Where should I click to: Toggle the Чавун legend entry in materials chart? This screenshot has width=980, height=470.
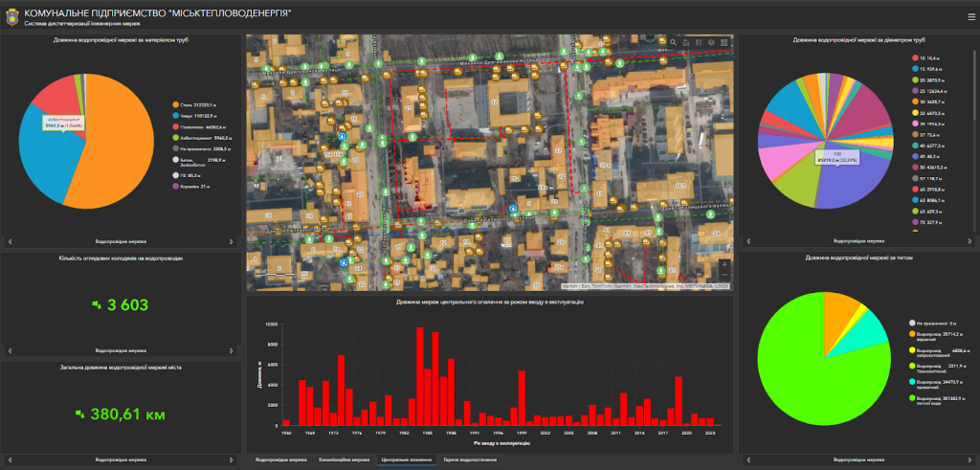point(197,115)
